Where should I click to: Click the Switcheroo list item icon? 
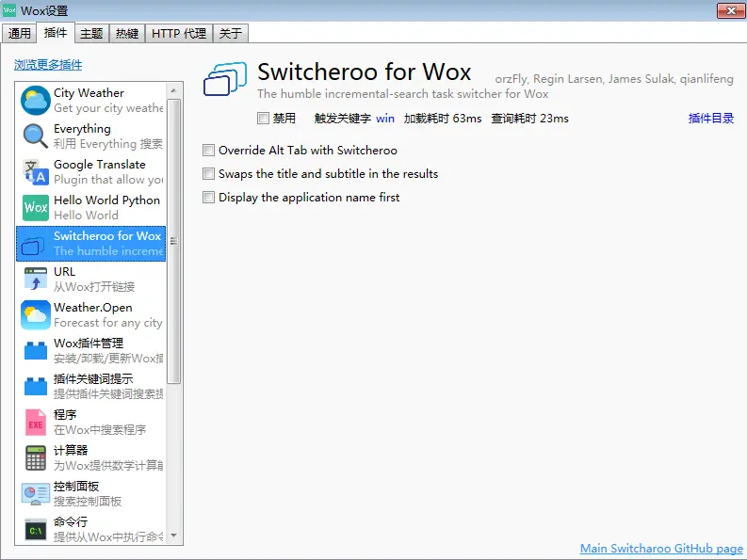point(33,246)
